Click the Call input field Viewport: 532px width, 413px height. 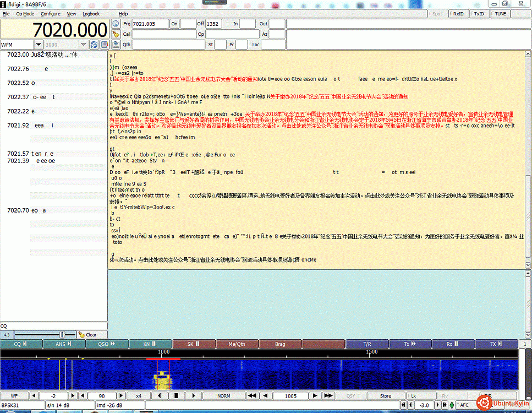click(164, 34)
